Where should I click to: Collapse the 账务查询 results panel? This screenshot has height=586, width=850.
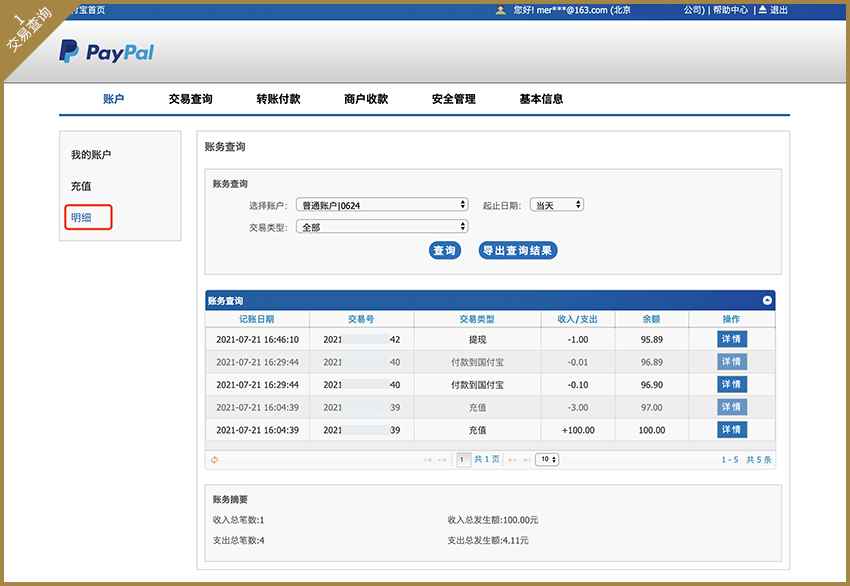pyautogui.click(x=767, y=300)
